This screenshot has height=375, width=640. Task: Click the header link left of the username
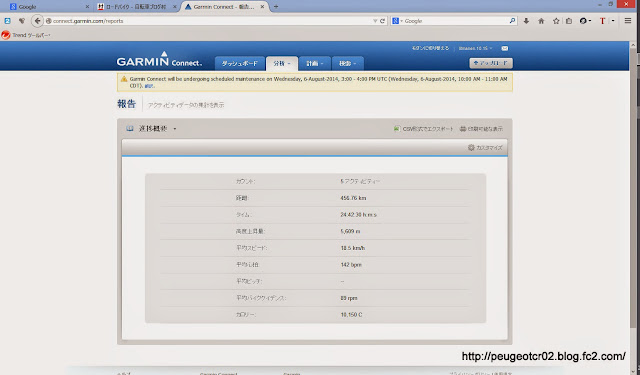pyautogui.click(x=430, y=48)
